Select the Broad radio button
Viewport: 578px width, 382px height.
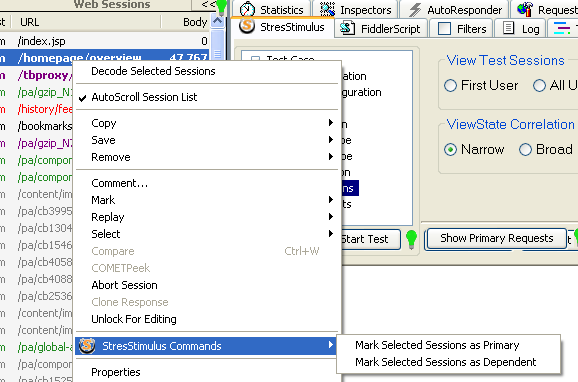(525, 150)
